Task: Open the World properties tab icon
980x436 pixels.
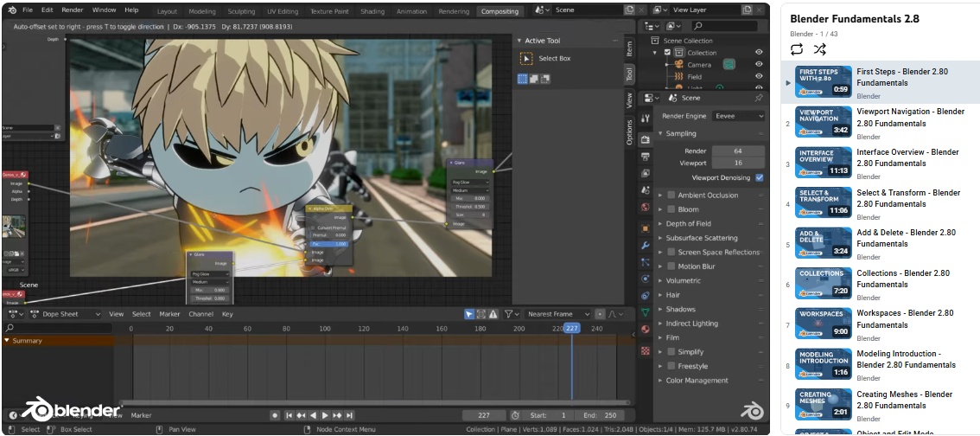Action: click(646, 207)
